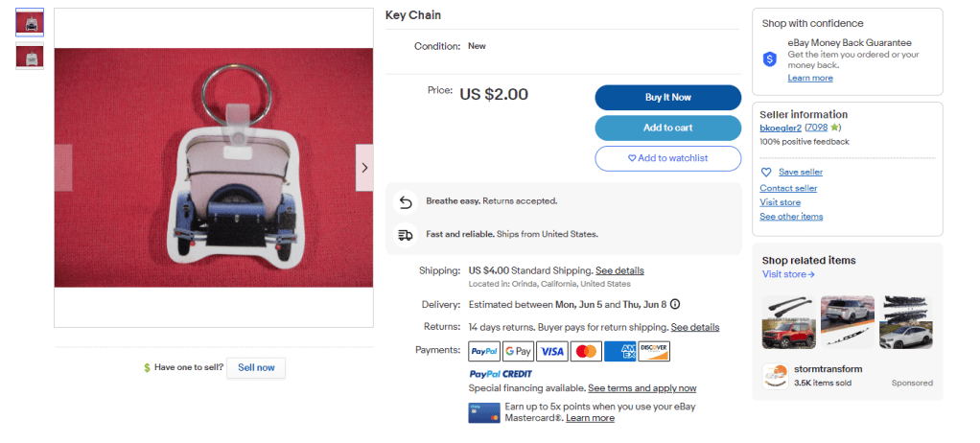This screenshot has width=980, height=443.
Task: Select the first keychain thumbnail
Action: pyautogui.click(x=30, y=23)
